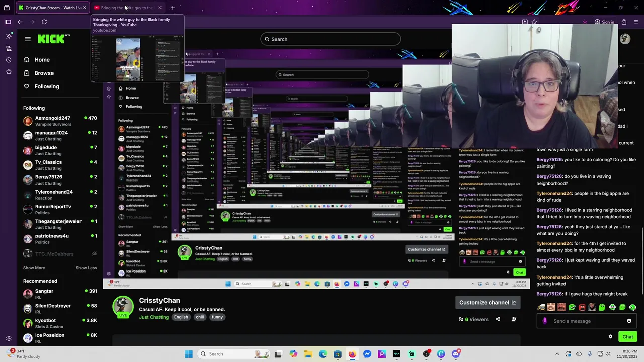The width and height of the screenshot is (644, 362).
Task: Click the 6 Viewers count
Action: point(473,319)
